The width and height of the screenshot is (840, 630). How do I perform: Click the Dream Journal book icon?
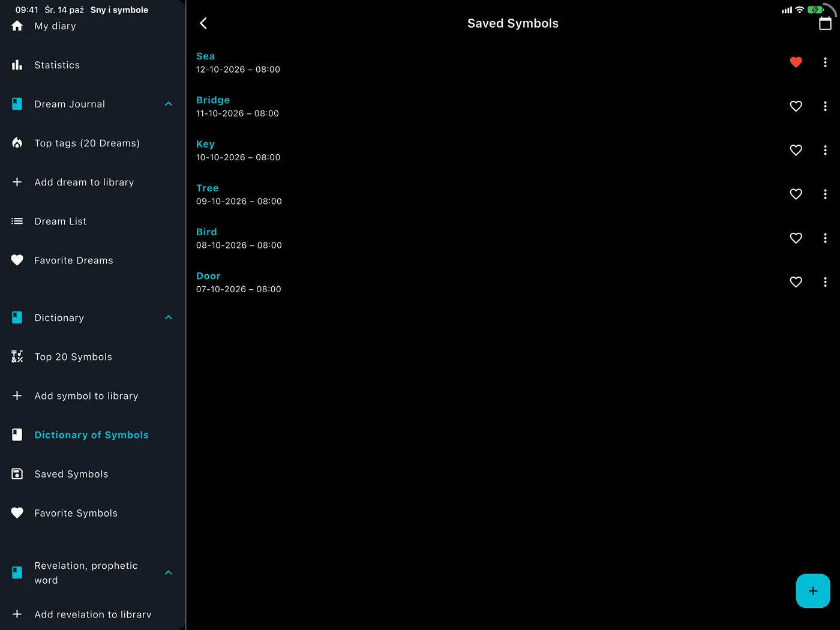17,104
